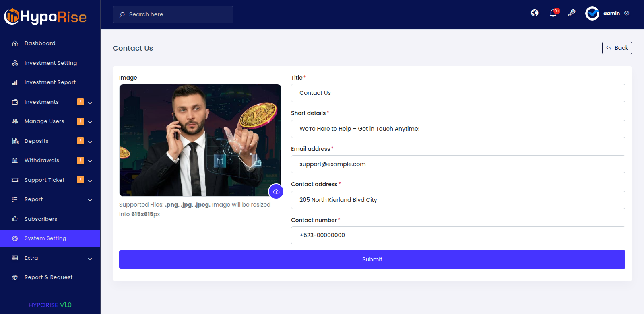The width and height of the screenshot is (644, 314).
Task: Expand the Withdrawals submenu
Action: (x=90, y=161)
